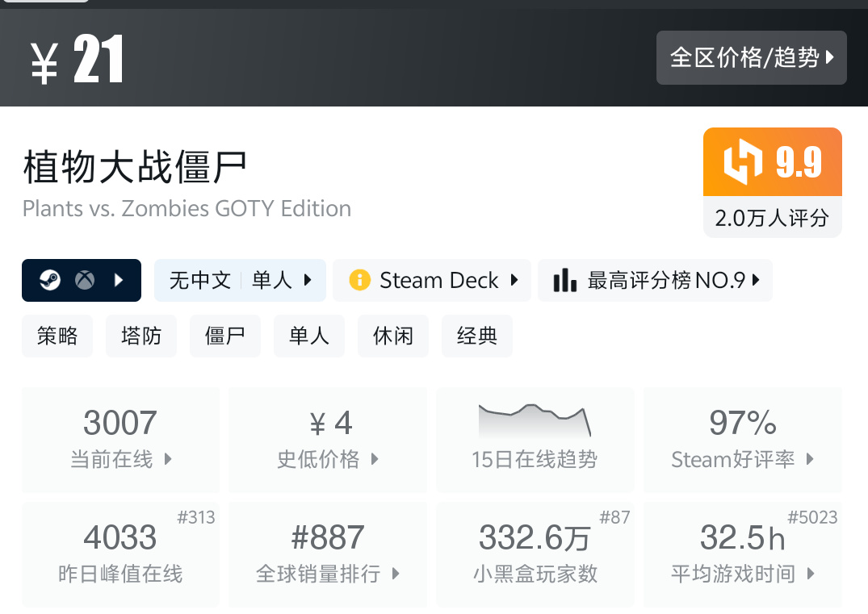Screen dimensions: 868x614
Task: Click the 植物大战僵尸 game title
Action: click(x=135, y=166)
